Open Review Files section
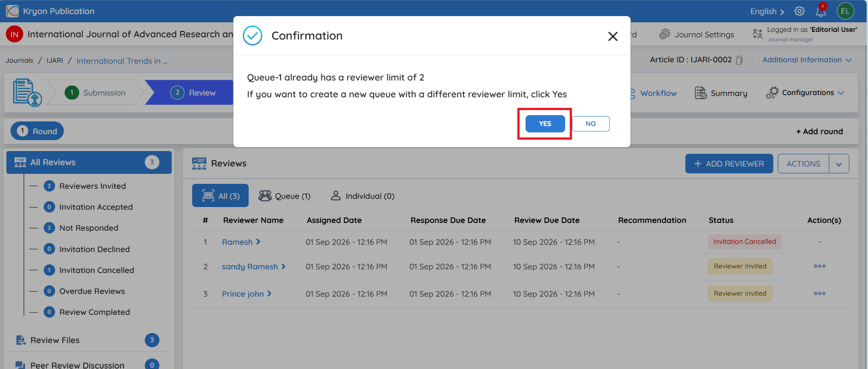The width and height of the screenshot is (868, 369). coord(89,340)
